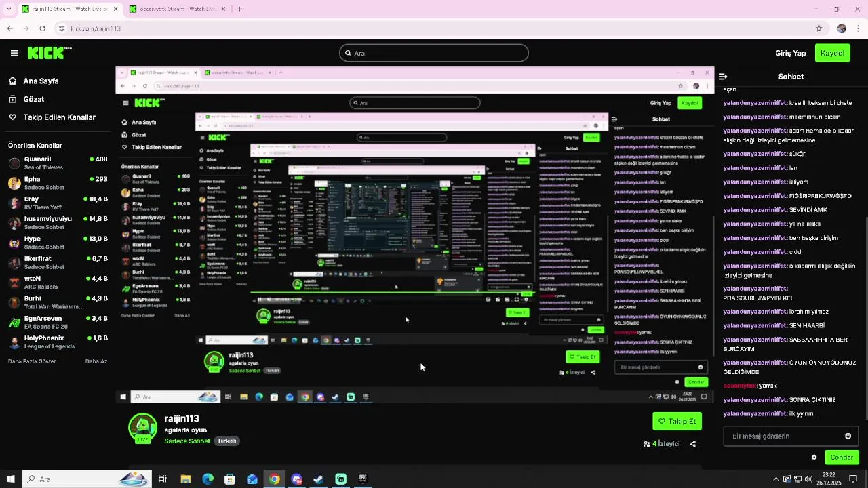Click the oceanlythx username in chat
868x488 pixels.
tap(740, 386)
